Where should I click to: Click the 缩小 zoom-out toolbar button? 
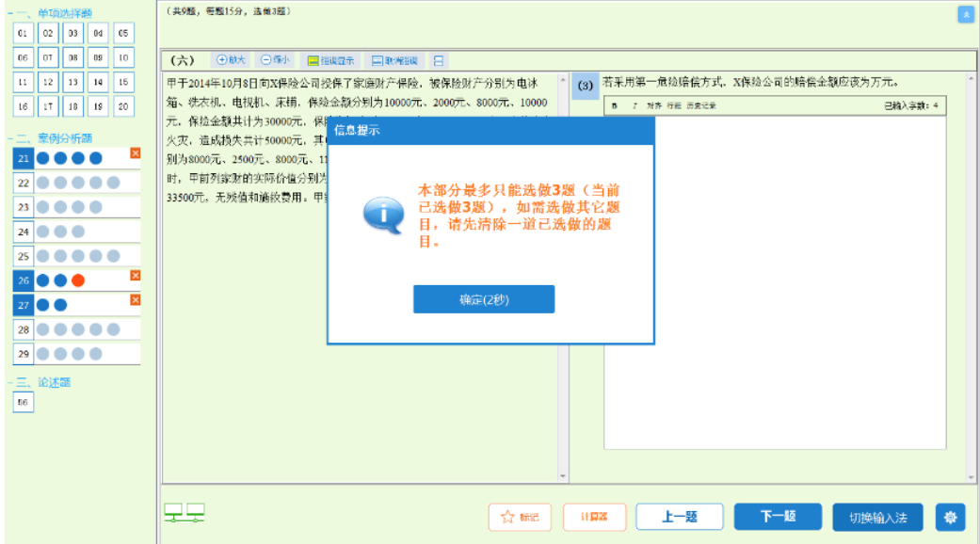[x=275, y=60]
